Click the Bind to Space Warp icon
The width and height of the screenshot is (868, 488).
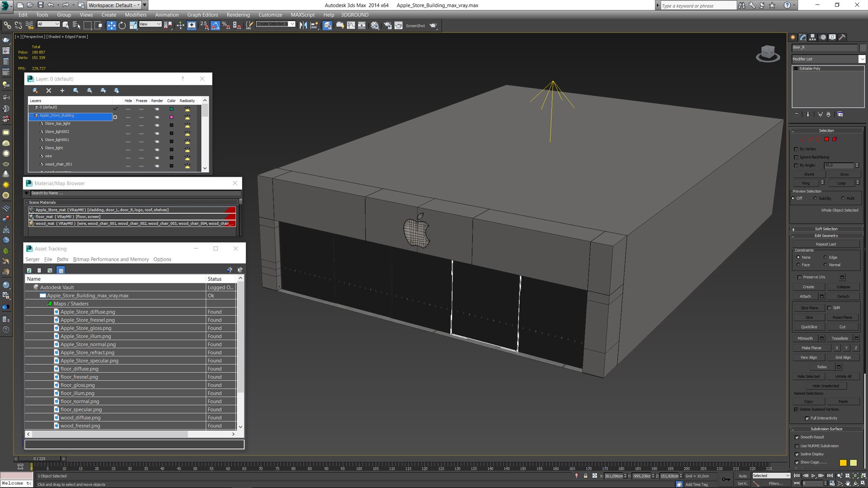(29, 25)
